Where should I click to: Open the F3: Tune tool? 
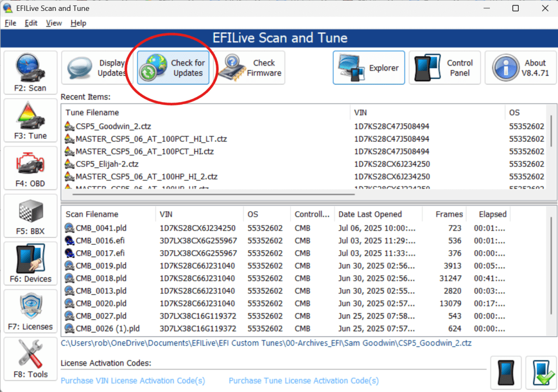(x=31, y=120)
